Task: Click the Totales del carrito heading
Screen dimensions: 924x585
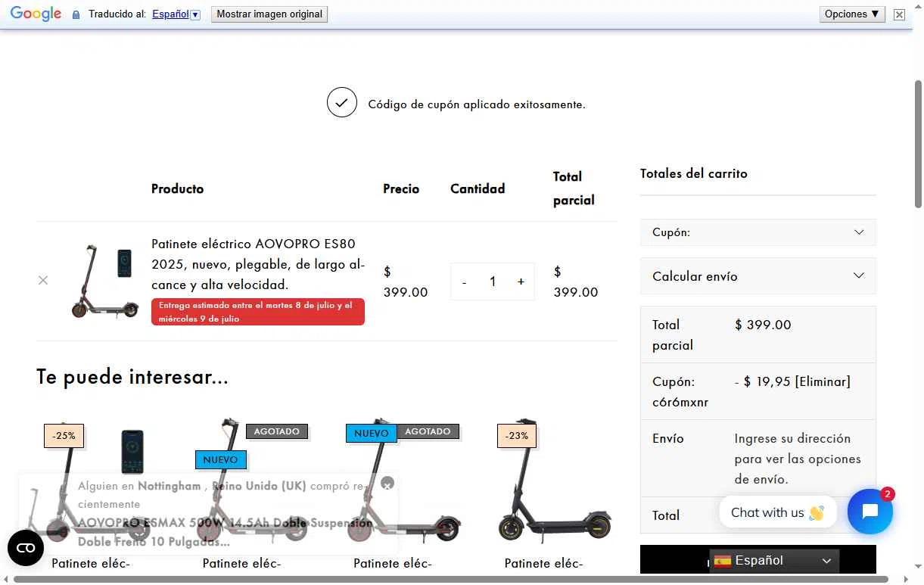Action: point(694,173)
